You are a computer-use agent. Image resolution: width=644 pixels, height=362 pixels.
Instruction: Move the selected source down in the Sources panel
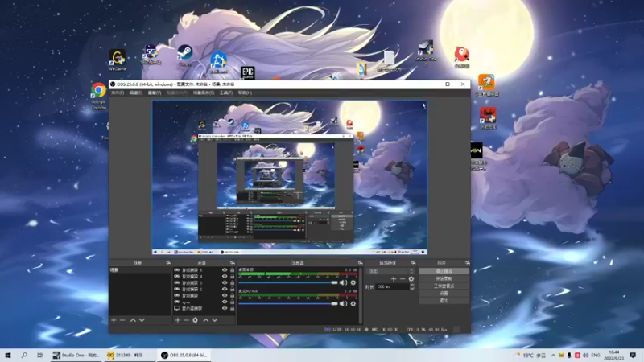[x=214, y=320]
